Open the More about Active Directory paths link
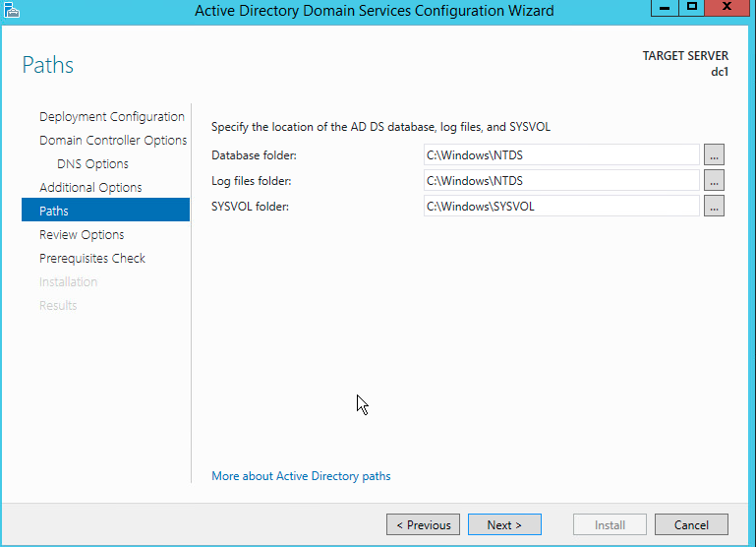 pos(301,476)
